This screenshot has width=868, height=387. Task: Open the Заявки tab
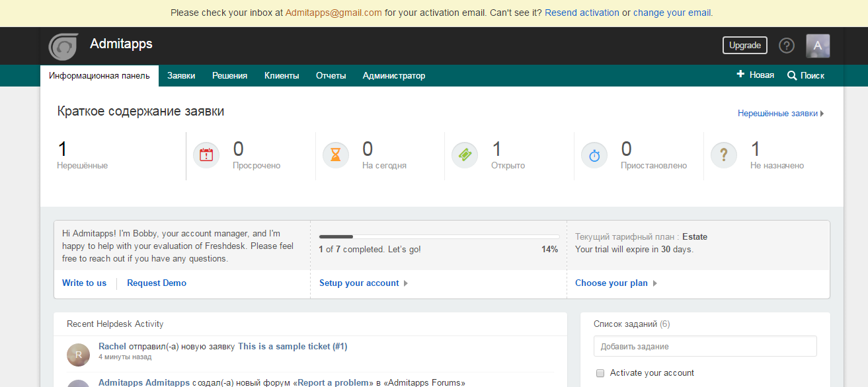point(181,76)
